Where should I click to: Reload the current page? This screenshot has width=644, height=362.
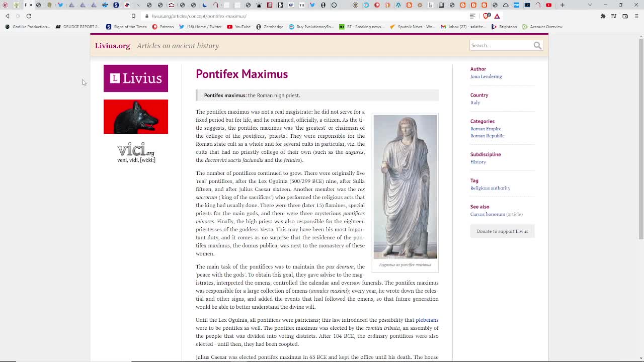29,16
